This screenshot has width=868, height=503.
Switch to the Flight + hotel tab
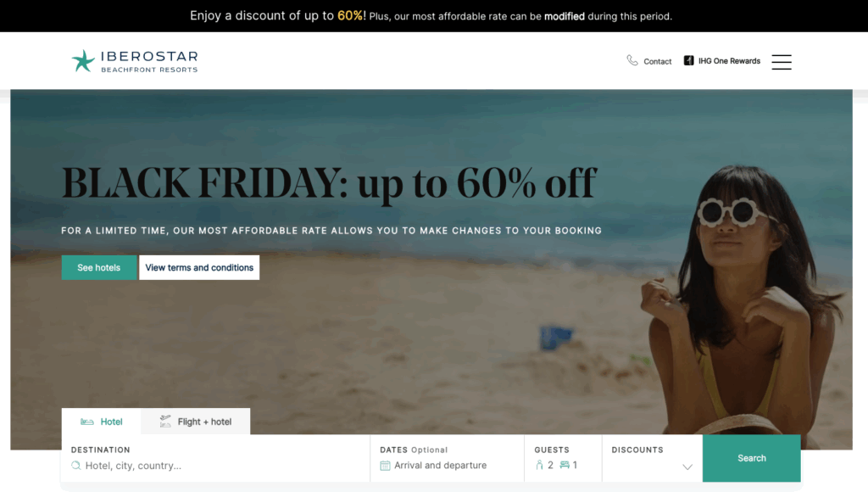pos(196,422)
